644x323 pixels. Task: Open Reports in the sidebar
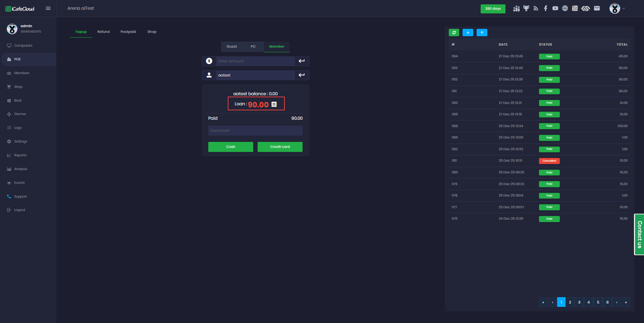pyautogui.click(x=20, y=155)
